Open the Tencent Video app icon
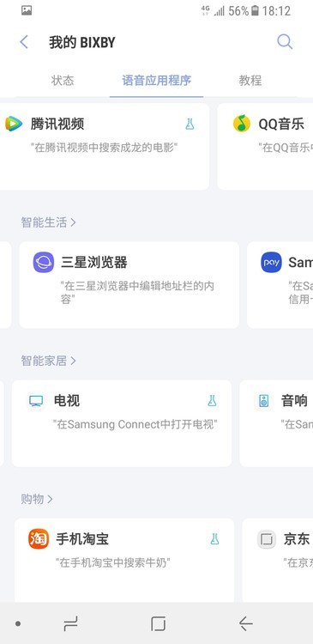313x644 pixels. click(x=14, y=124)
